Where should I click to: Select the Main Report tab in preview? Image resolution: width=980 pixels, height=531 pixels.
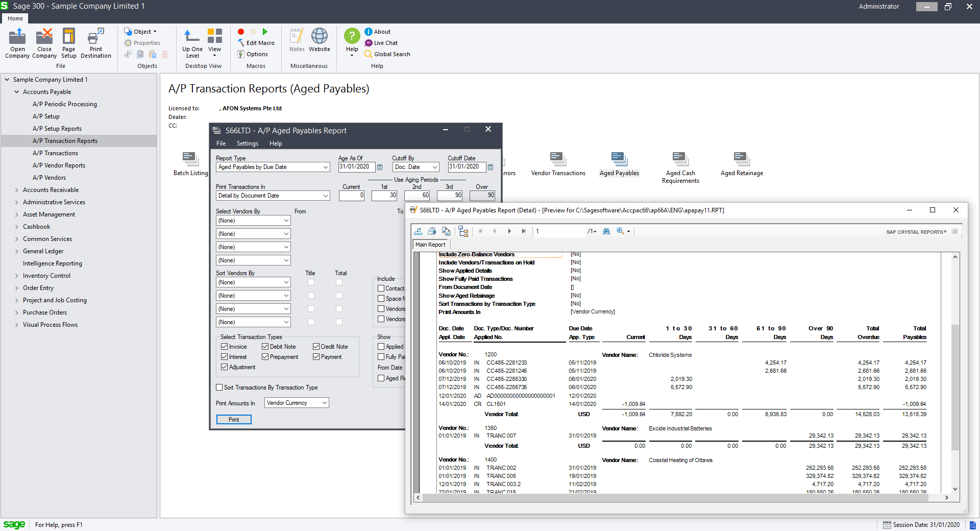point(430,245)
